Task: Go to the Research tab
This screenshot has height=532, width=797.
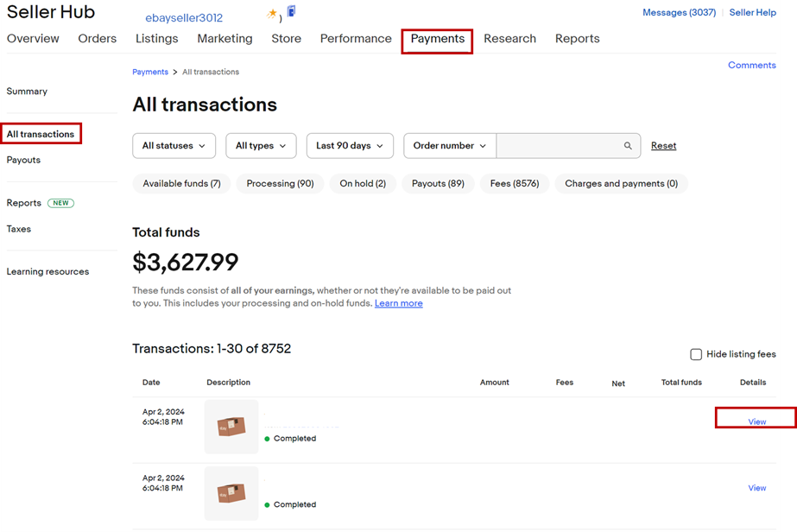Action: point(509,39)
